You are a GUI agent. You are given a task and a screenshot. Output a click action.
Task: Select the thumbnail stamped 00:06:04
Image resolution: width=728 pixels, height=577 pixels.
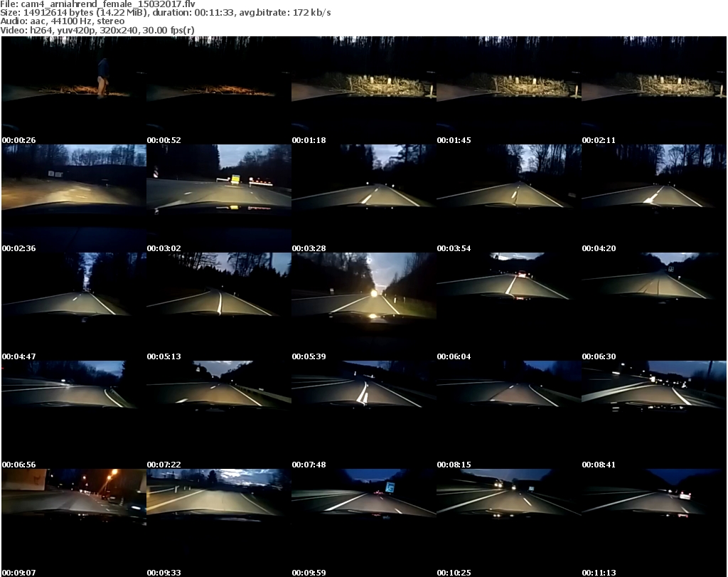tap(509, 307)
